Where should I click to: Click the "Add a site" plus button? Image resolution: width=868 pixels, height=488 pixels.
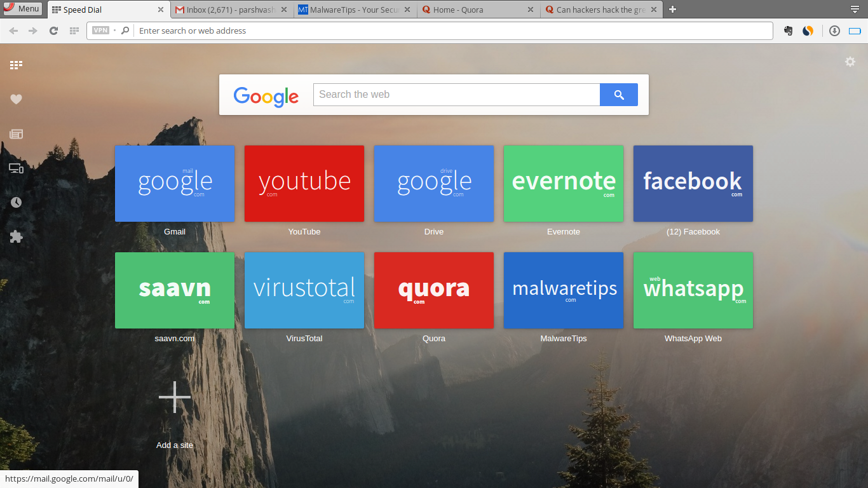(x=175, y=397)
